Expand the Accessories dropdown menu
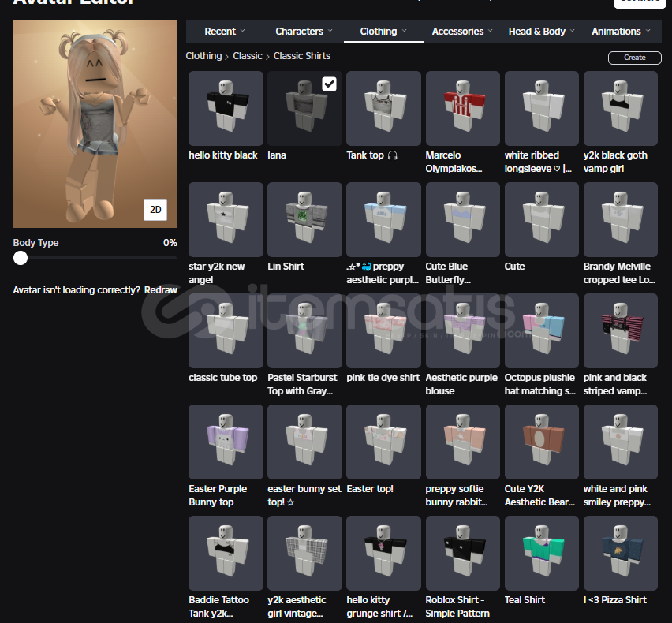 click(462, 32)
